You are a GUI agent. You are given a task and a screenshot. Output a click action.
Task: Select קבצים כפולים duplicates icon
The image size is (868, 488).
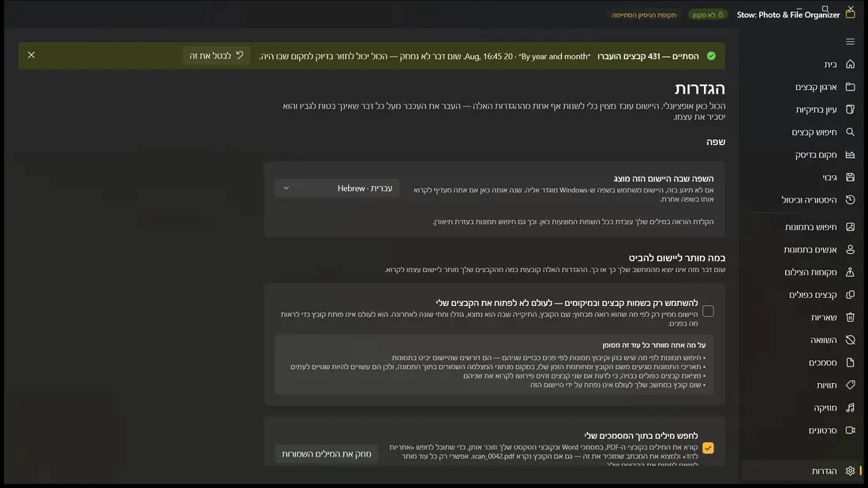click(851, 295)
